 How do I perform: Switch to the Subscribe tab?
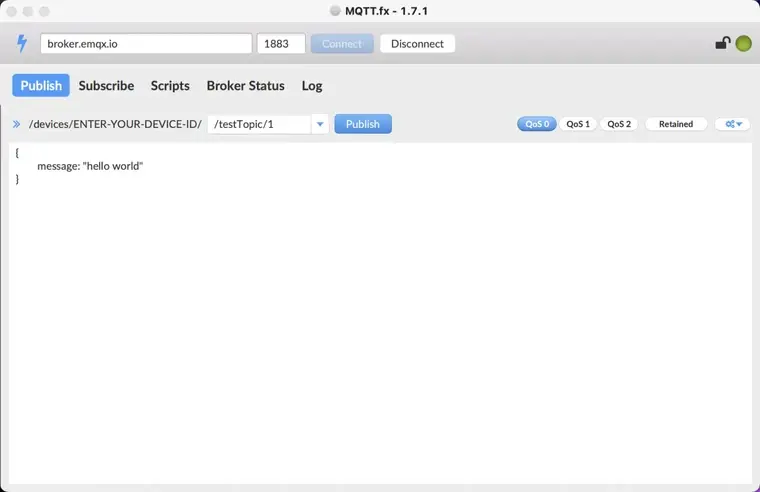point(106,86)
